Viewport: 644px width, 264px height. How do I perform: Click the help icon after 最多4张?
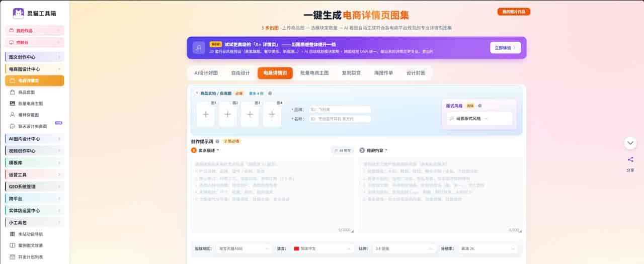tap(270, 93)
